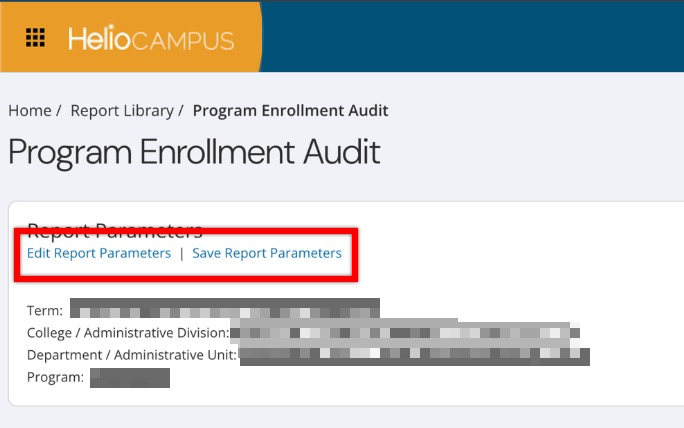Click the Program Enrollment Audit page title
The height and width of the screenshot is (428, 684).
[194, 152]
